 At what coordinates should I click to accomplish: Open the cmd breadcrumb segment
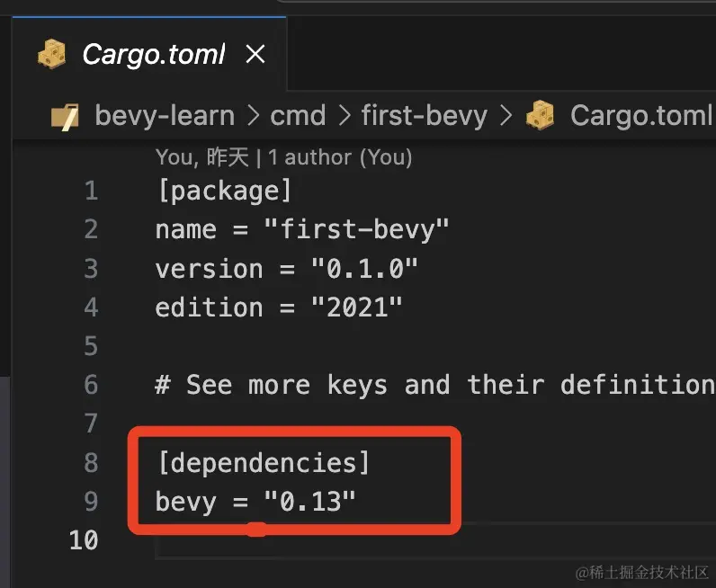pos(298,116)
